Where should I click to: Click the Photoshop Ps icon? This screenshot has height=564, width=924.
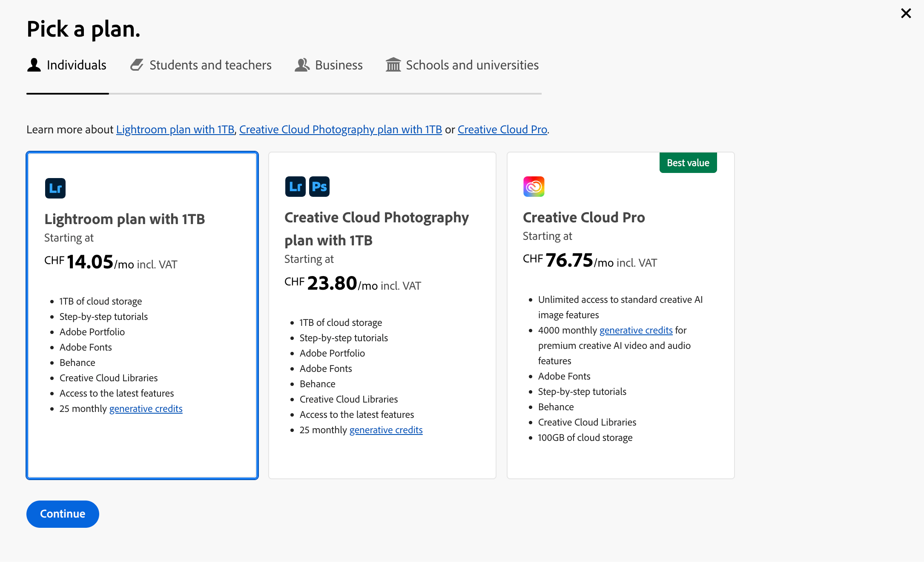click(319, 187)
